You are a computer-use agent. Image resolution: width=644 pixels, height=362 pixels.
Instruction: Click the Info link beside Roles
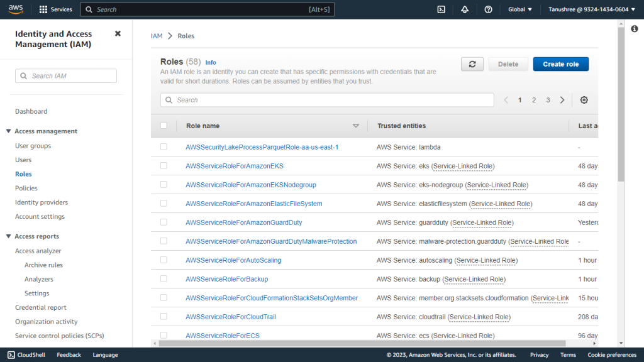coord(211,62)
